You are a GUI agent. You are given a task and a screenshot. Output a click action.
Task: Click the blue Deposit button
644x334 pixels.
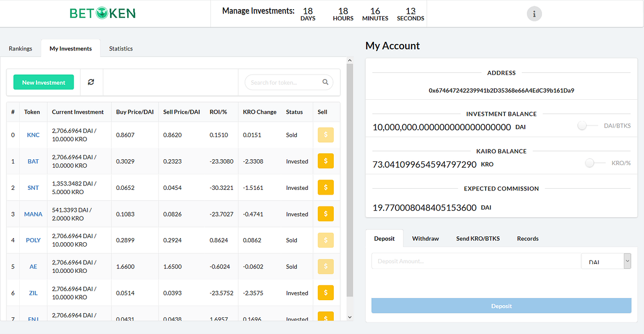[501, 306]
